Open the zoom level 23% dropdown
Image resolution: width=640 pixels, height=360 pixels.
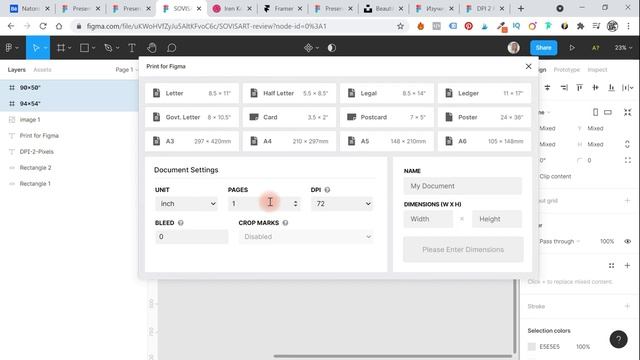click(x=623, y=48)
